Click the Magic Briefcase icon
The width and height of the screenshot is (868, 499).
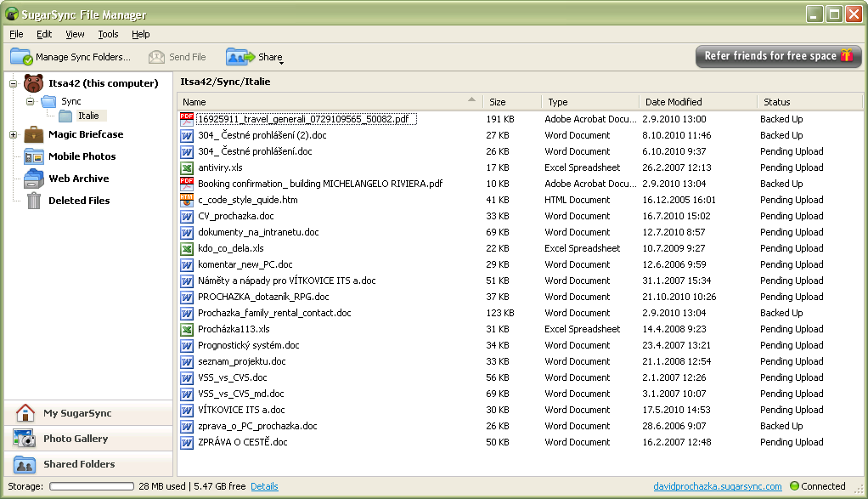pos(33,134)
